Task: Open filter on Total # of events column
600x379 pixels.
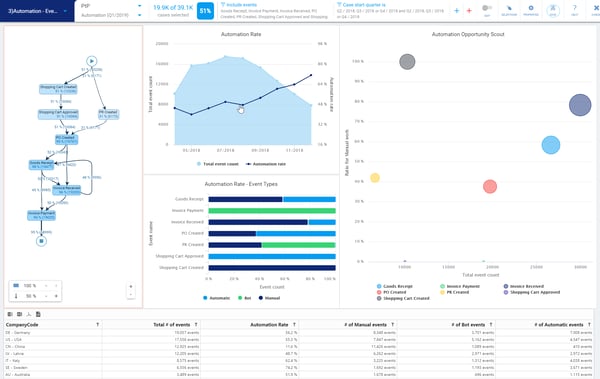Action: coord(196,325)
